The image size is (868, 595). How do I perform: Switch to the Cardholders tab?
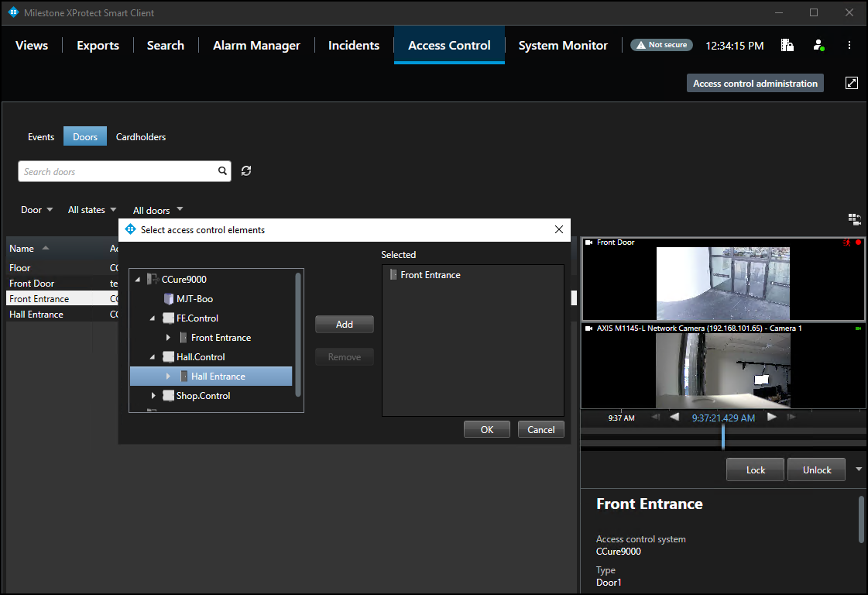coord(141,137)
